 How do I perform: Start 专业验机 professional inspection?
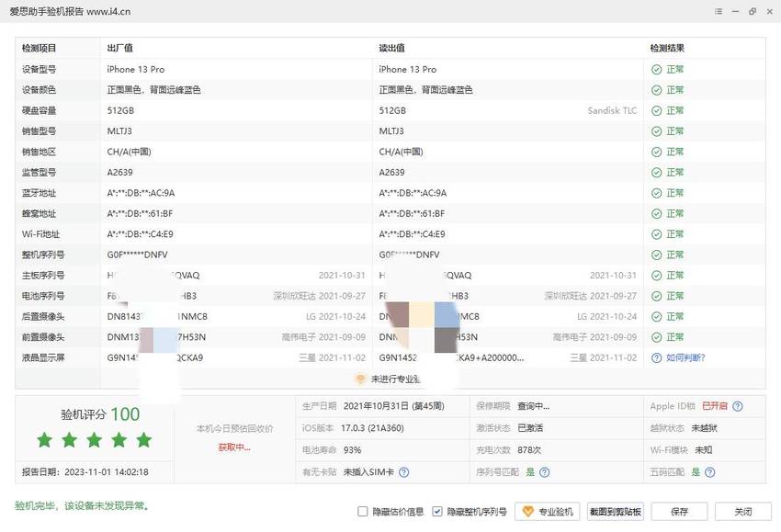[547, 511]
